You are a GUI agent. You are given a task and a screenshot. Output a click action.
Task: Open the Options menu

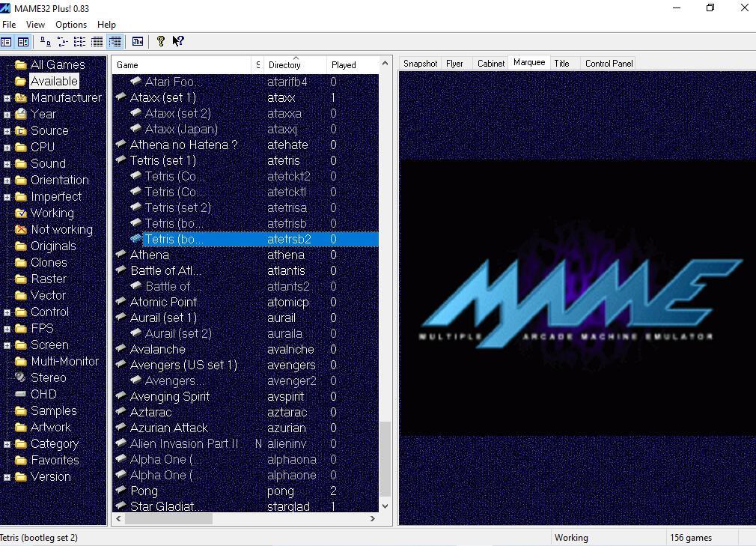pyautogui.click(x=71, y=25)
